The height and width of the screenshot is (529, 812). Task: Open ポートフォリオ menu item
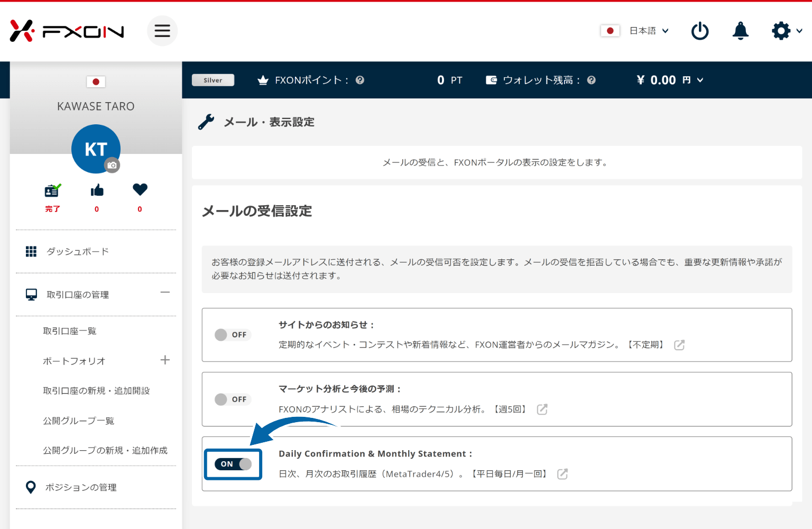click(74, 361)
